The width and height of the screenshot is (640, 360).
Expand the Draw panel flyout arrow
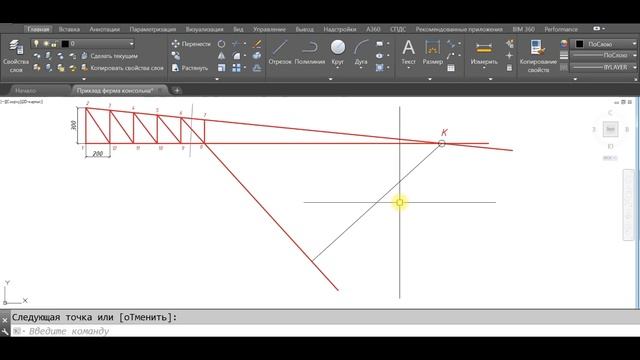click(x=331, y=79)
